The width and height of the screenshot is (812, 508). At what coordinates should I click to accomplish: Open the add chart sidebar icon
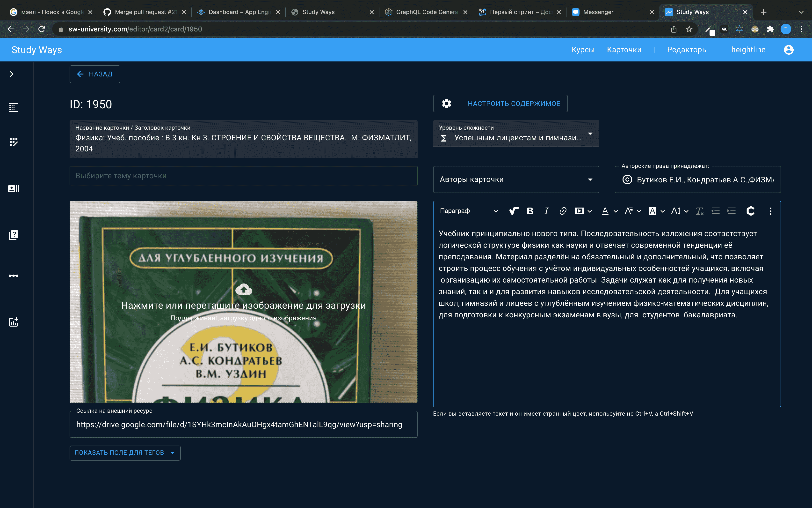point(14,322)
